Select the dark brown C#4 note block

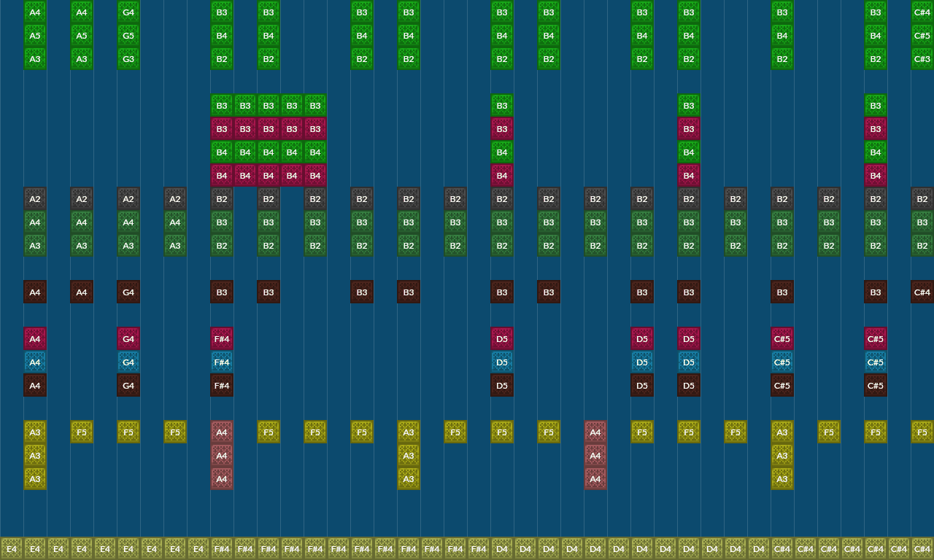coord(922,292)
